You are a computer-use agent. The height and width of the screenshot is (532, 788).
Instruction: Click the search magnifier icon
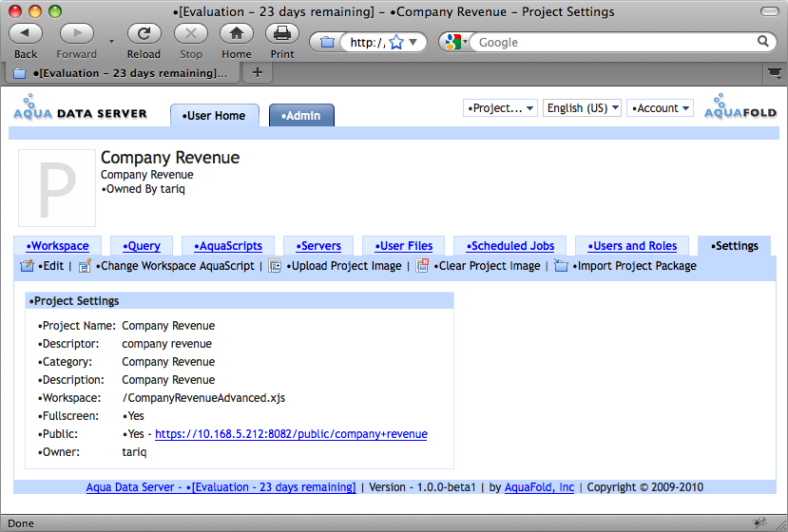763,41
